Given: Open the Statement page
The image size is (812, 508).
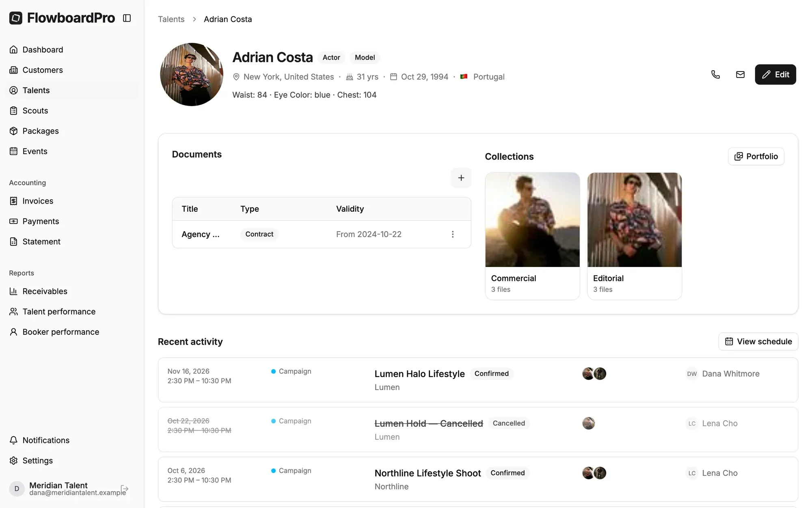Looking at the screenshot, I should tap(72, 241).
